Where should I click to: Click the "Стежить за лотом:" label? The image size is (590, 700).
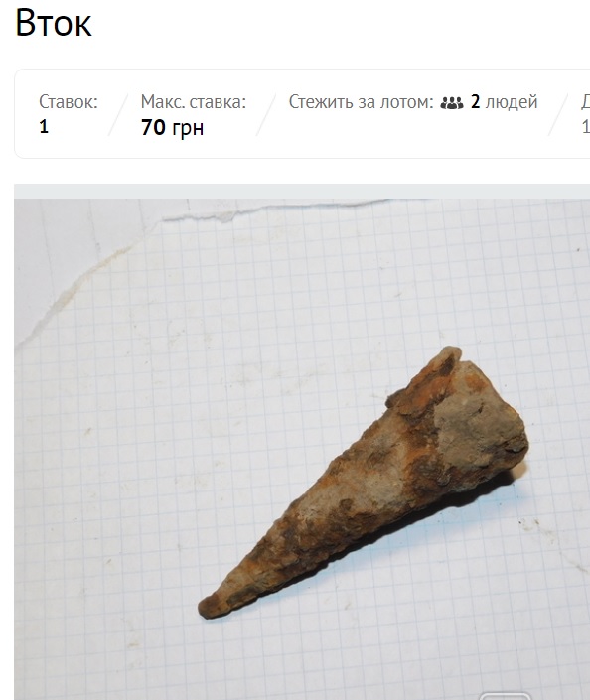361,102
